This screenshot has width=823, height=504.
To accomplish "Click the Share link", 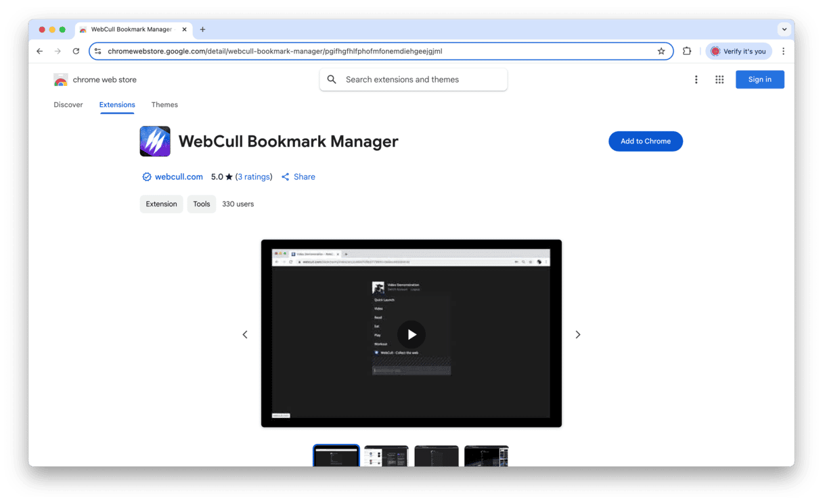I will coord(298,177).
